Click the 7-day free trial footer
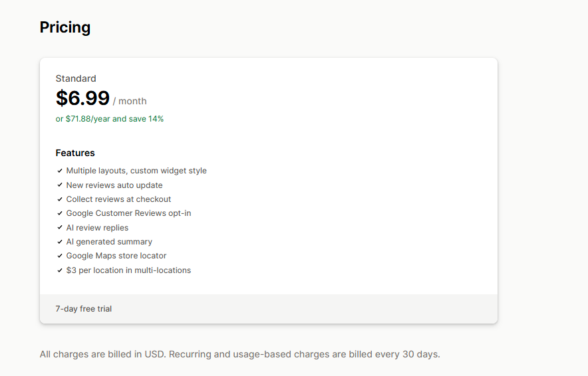This screenshot has width=588, height=376. tap(84, 309)
